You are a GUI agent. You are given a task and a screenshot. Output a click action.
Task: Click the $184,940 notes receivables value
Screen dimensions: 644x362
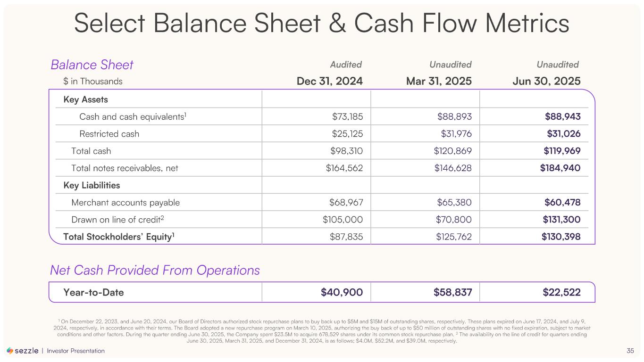pyautogui.click(x=560, y=168)
